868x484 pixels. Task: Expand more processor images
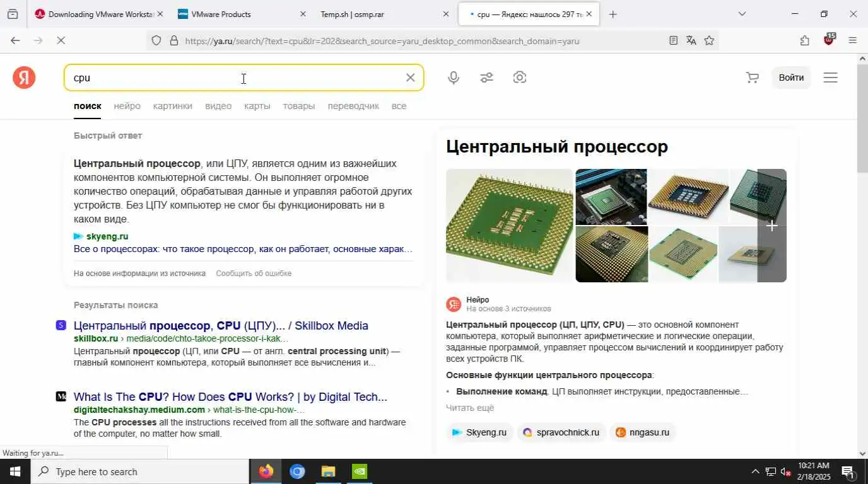pyautogui.click(x=771, y=226)
